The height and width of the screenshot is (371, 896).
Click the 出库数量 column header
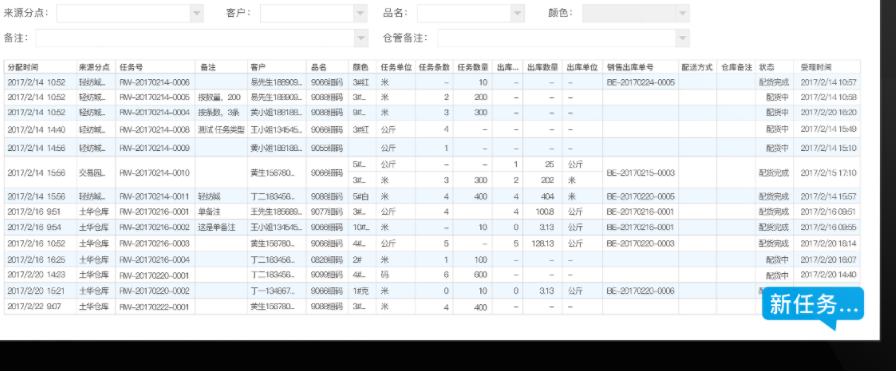point(542,67)
